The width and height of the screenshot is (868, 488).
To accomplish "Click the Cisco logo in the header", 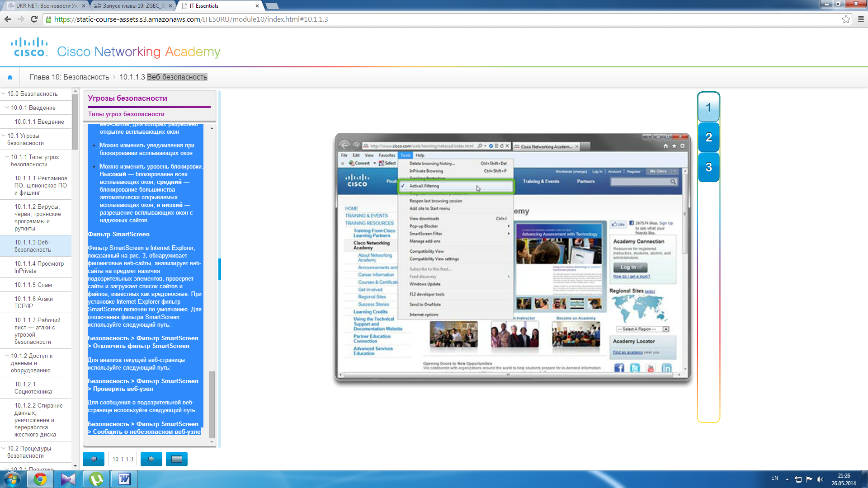I will coord(30,47).
